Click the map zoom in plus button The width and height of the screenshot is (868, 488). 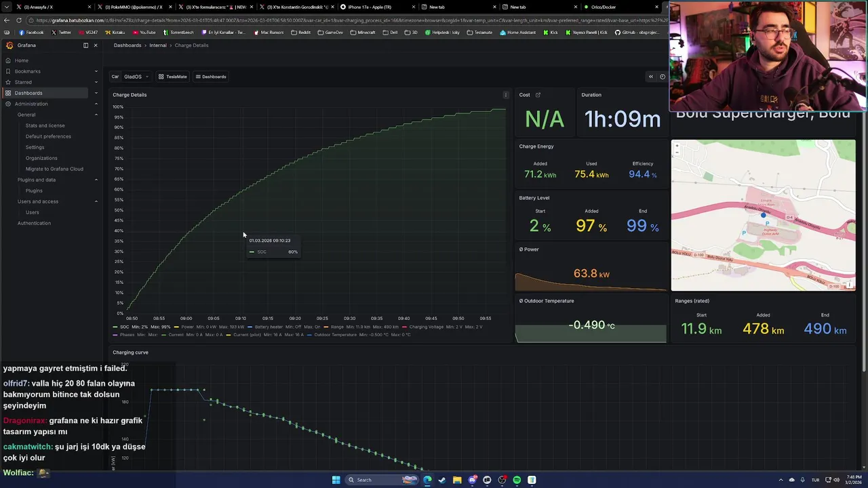[x=676, y=145]
